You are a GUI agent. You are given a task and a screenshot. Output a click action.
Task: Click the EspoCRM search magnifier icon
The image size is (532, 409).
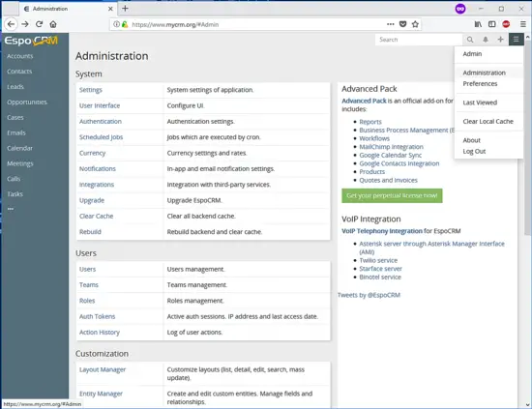coord(470,40)
